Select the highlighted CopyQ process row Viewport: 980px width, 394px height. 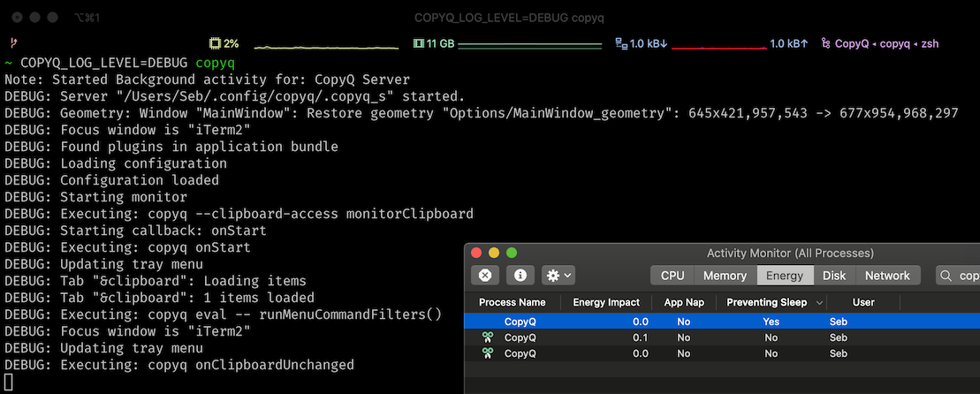[x=722, y=322]
